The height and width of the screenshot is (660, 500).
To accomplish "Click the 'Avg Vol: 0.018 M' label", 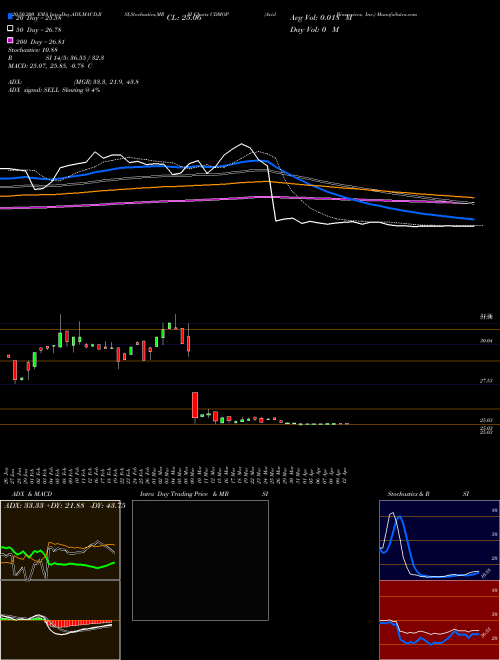I will pos(321,18).
